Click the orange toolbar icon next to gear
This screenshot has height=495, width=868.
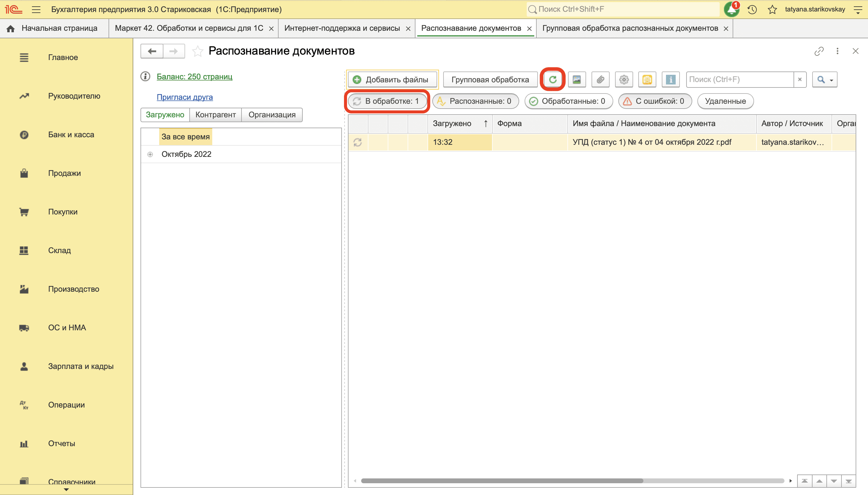pyautogui.click(x=647, y=80)
